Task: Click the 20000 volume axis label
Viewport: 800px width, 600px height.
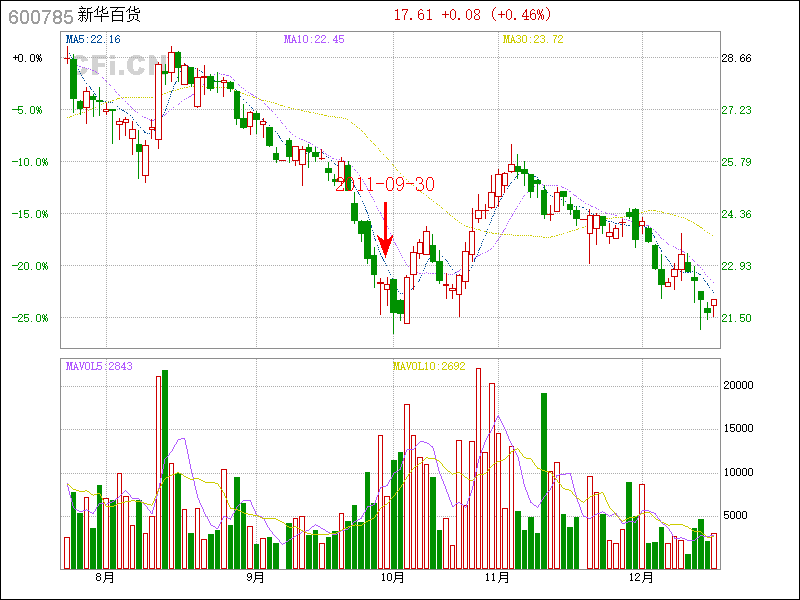Action: (x=738, y=385)
